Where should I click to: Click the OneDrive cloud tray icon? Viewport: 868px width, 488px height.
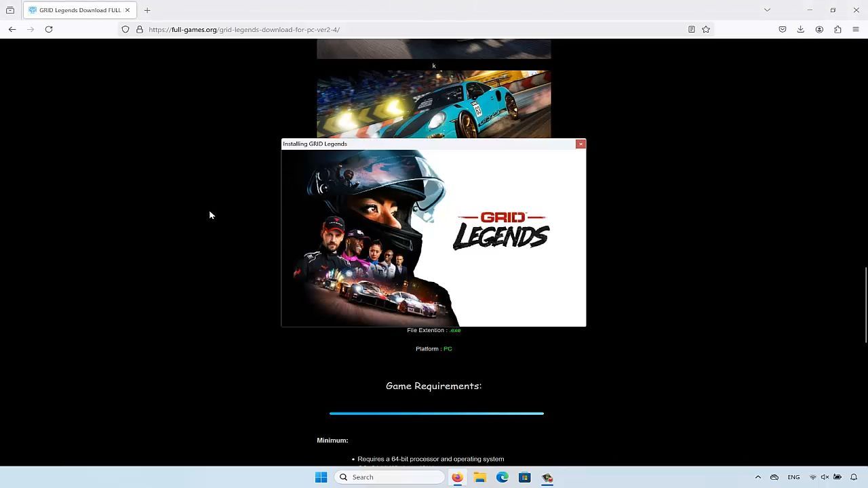[774, 477]
